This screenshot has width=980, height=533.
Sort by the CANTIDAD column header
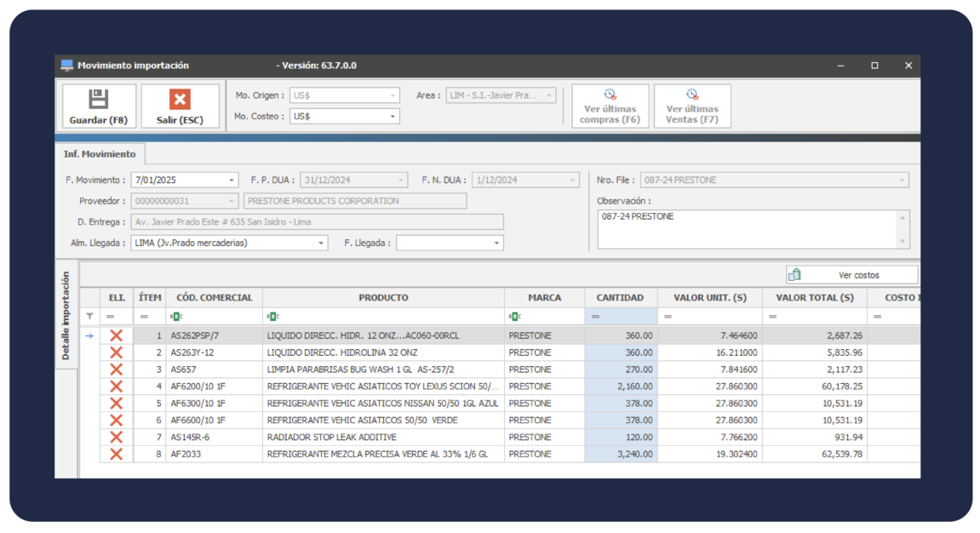pyautogui.click(x=621, y=298)
